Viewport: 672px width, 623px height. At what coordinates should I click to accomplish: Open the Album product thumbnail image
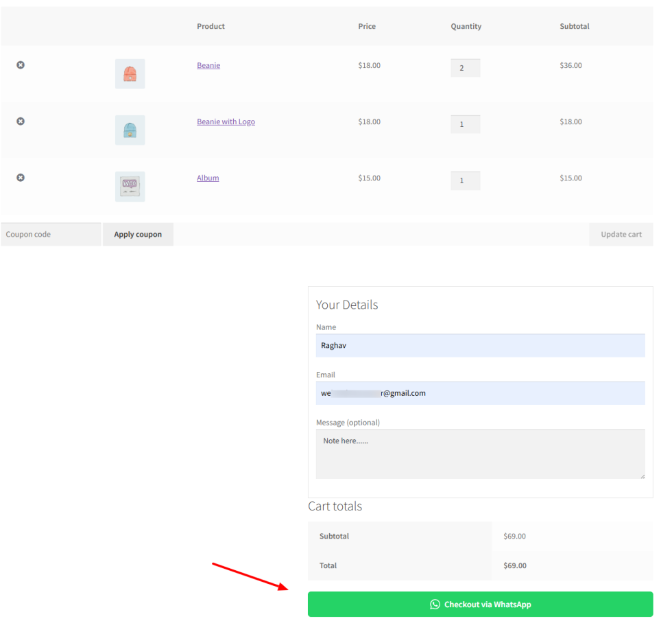(x=130, y=186)
